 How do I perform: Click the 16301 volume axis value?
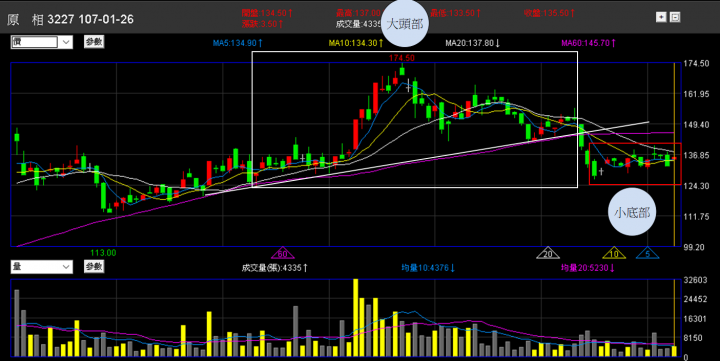click(695, 318)
